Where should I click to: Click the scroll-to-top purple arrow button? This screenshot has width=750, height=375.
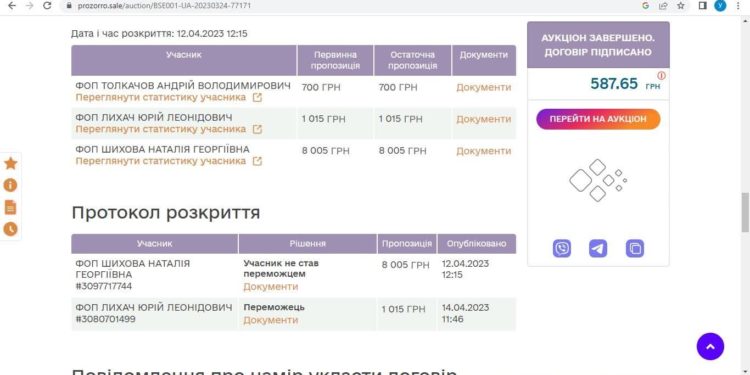710,347
